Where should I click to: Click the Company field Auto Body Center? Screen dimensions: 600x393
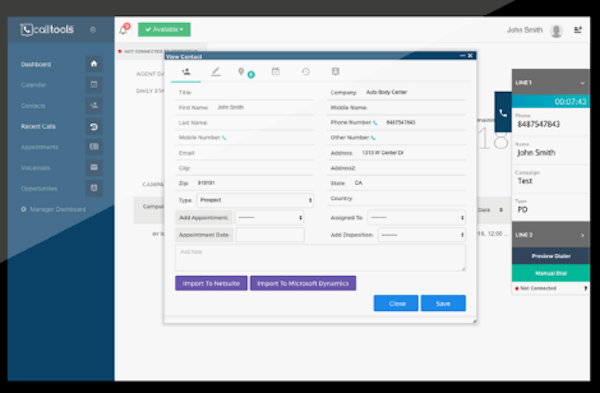tap(396, 93)
